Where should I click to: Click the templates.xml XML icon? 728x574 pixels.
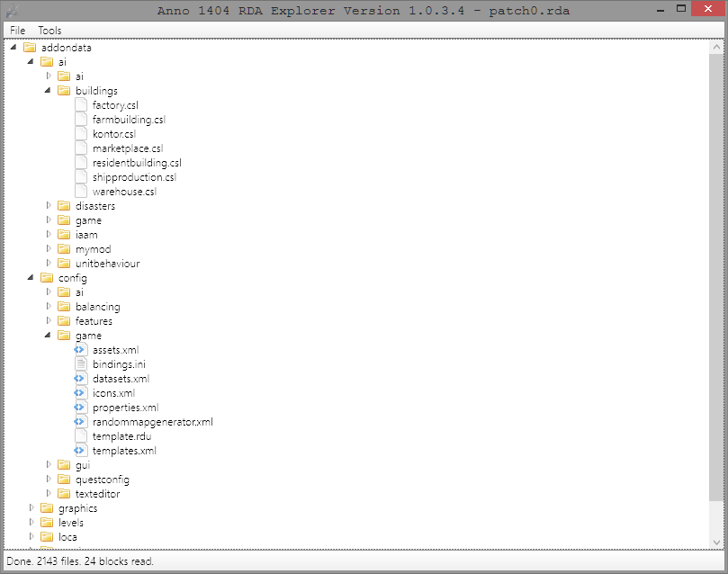click(x=80, y=450)
